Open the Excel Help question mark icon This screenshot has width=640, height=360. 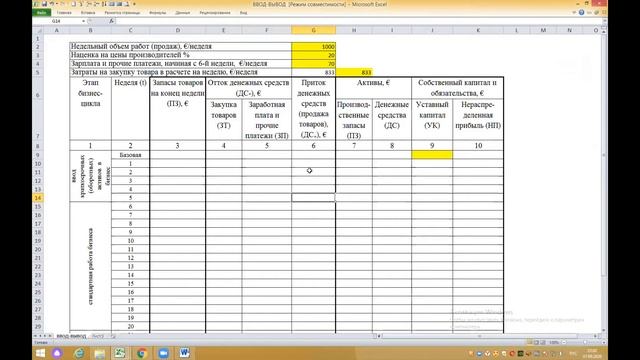tap(581, 13)
